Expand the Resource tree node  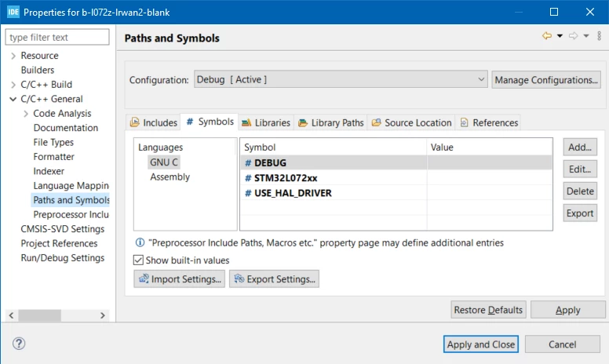[13, 56]
